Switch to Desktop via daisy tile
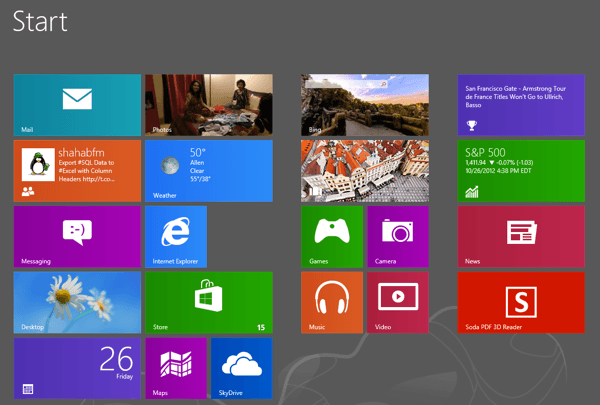600x405 pixels. click(x=77, y=302)
